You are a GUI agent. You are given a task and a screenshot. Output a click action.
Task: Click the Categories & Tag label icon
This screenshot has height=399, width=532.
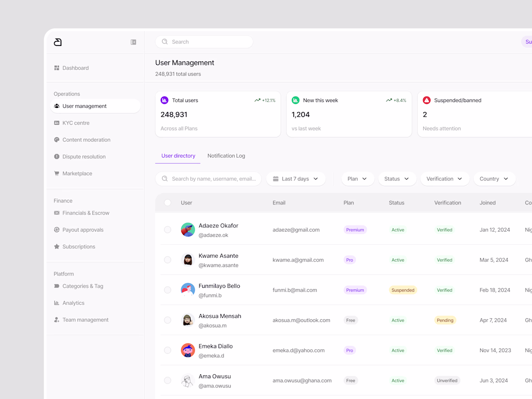coord(57,286)
